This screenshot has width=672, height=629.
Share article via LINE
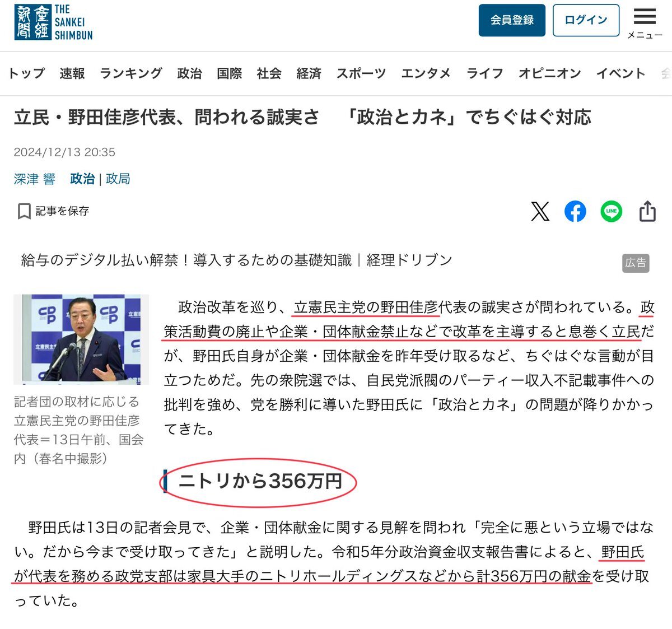(x=611, y=211)
